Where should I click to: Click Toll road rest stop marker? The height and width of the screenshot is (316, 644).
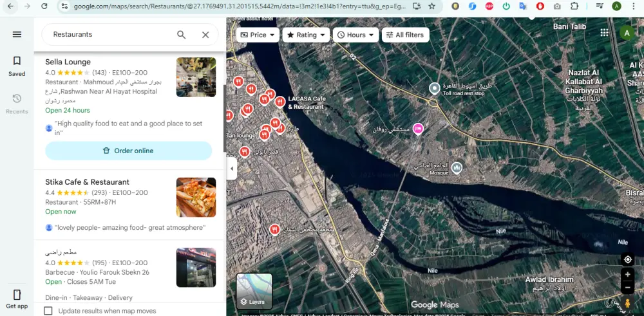click(434, 88)
